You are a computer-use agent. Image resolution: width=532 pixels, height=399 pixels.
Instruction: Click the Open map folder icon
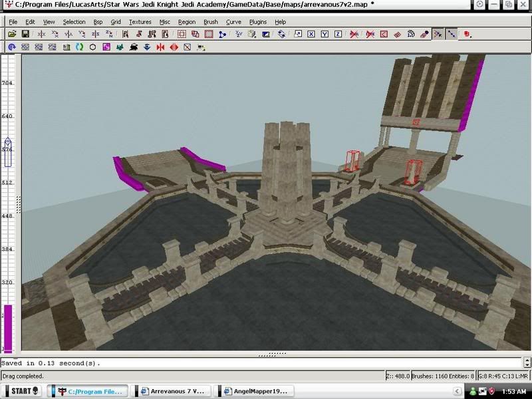(x=12, y=34)
